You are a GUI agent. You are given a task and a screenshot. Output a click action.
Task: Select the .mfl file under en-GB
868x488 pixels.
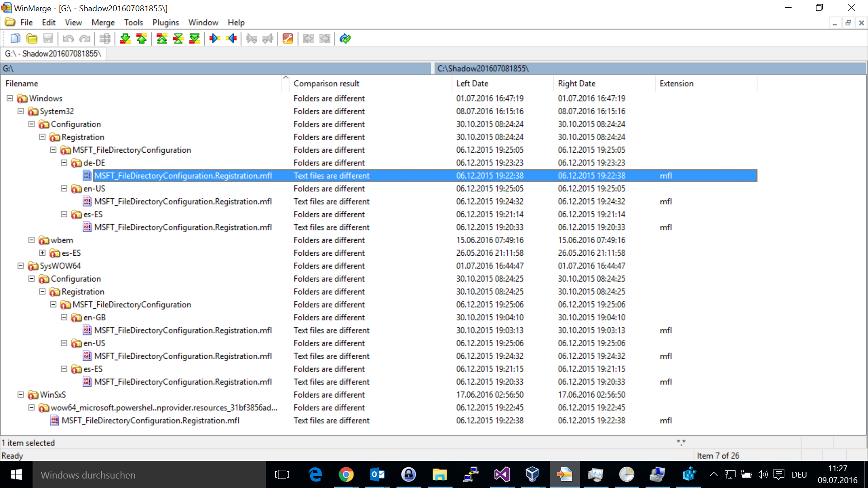183,330
